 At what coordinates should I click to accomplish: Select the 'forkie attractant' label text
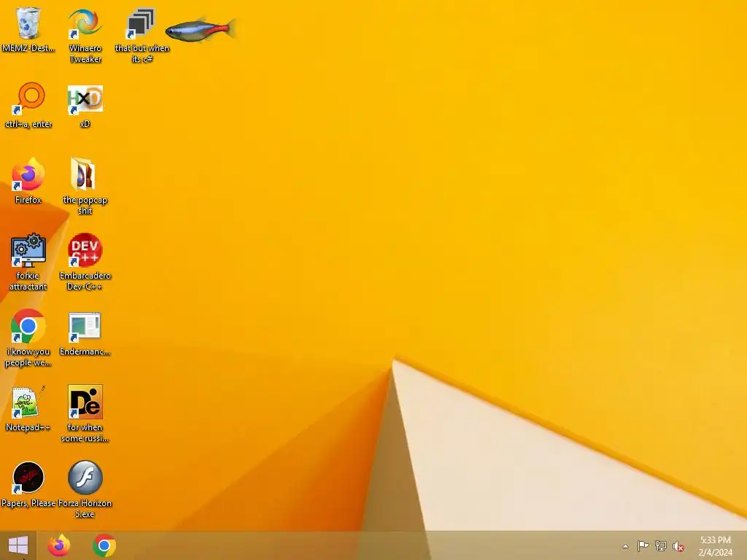[x=28, y=281]
